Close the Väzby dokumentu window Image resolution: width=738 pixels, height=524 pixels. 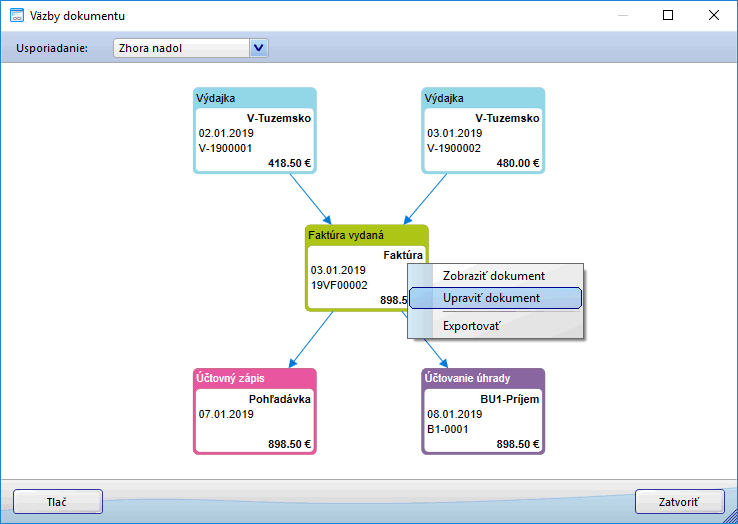(714, 16)
